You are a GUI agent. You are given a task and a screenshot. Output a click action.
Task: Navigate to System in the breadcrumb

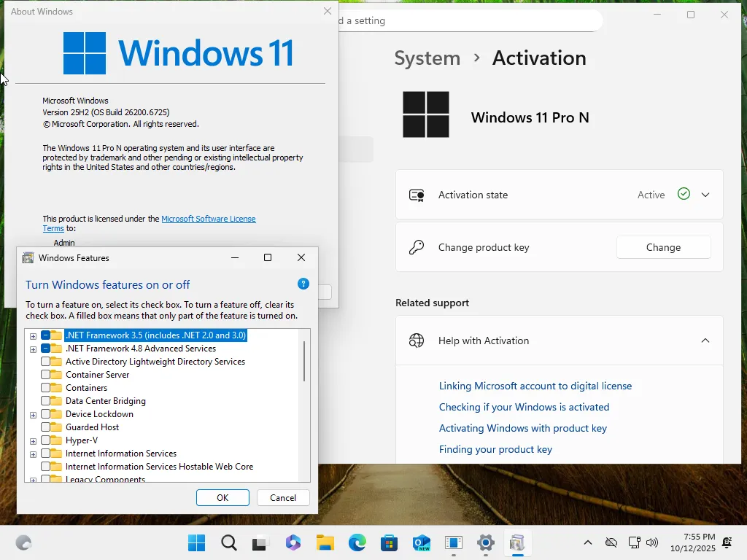tap(427, 58)
